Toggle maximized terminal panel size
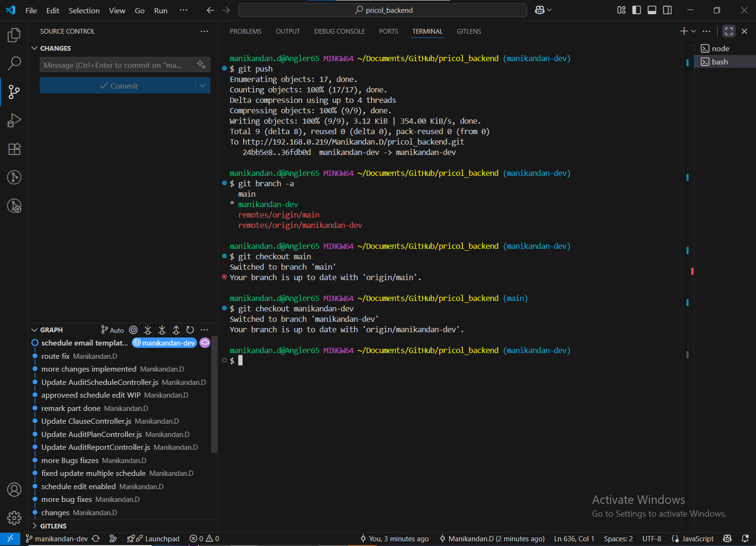756x546 pixels. pos(729,31)
